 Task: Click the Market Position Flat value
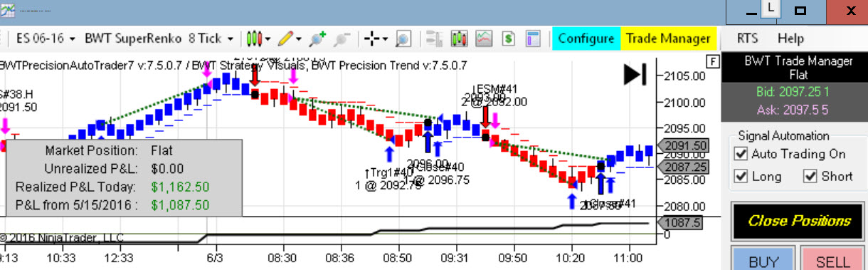point(162,151)
